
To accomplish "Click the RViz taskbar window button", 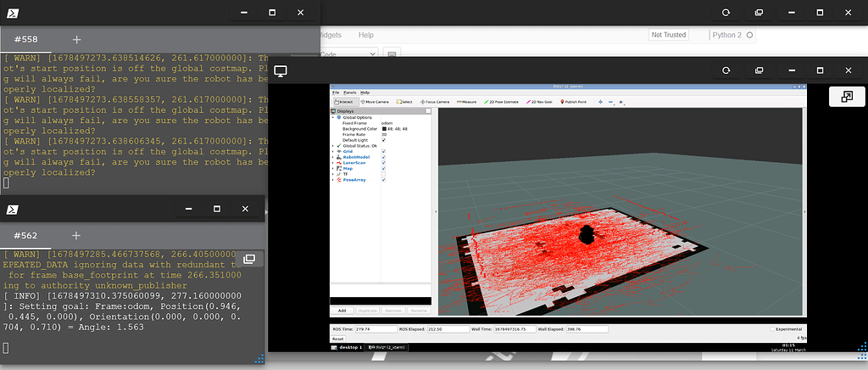I will [388, 347].
